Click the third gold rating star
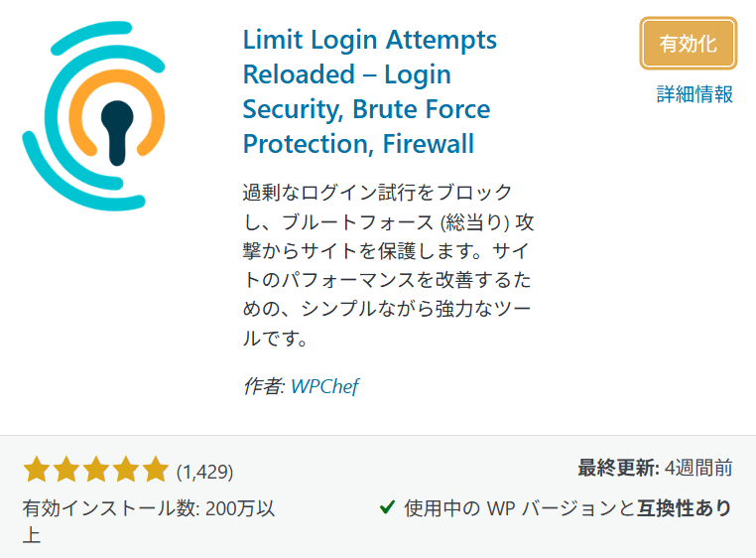 (x=96, y=470)
